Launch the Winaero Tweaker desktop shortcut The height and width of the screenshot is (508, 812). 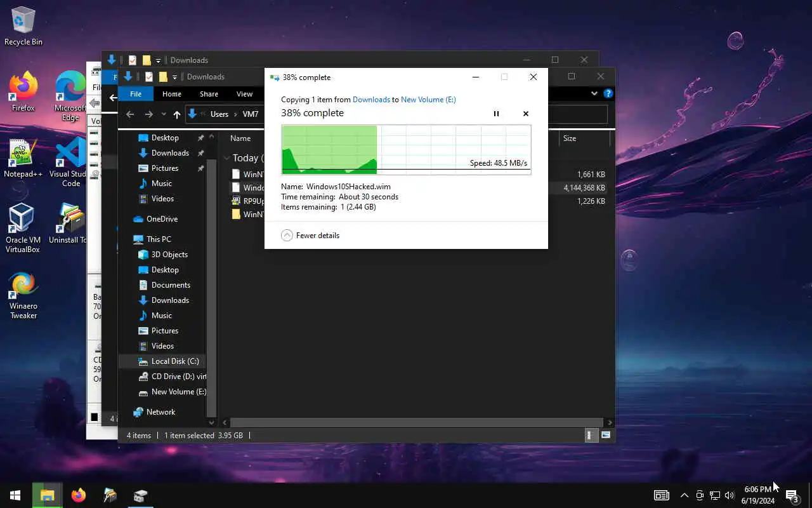click(x=23, y=296)
